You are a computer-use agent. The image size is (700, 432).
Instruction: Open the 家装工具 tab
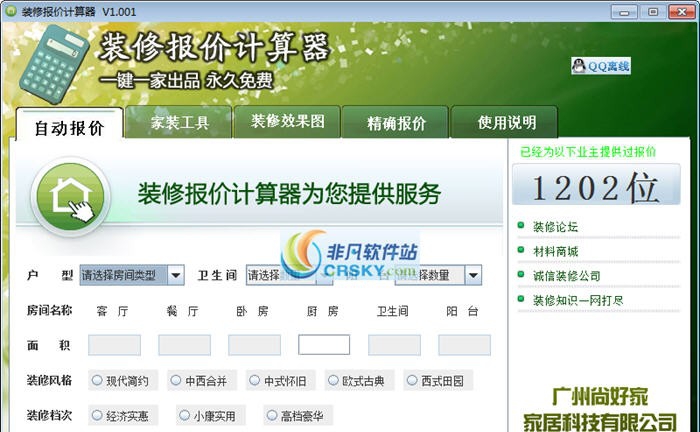click(x=179, y=122)
